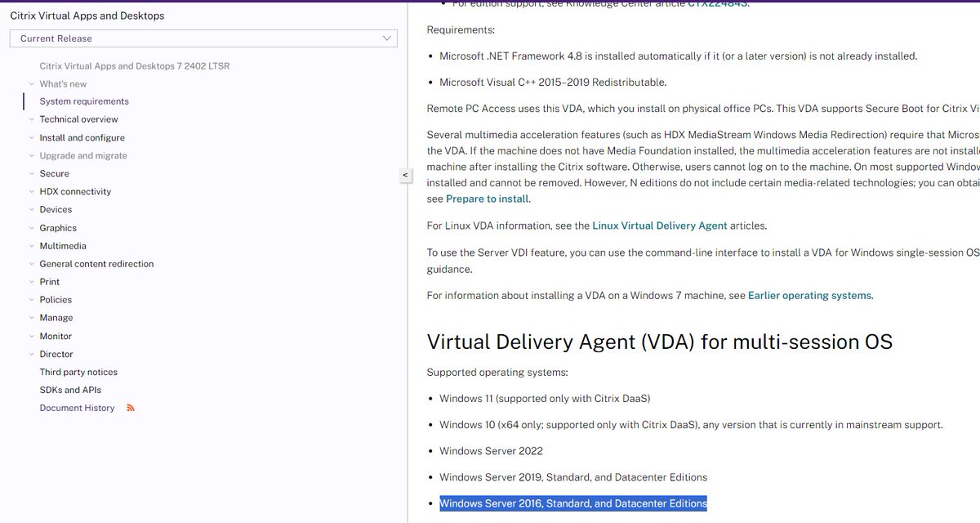Click the Windows 10 x64 only bullet text

click(691, 425)
